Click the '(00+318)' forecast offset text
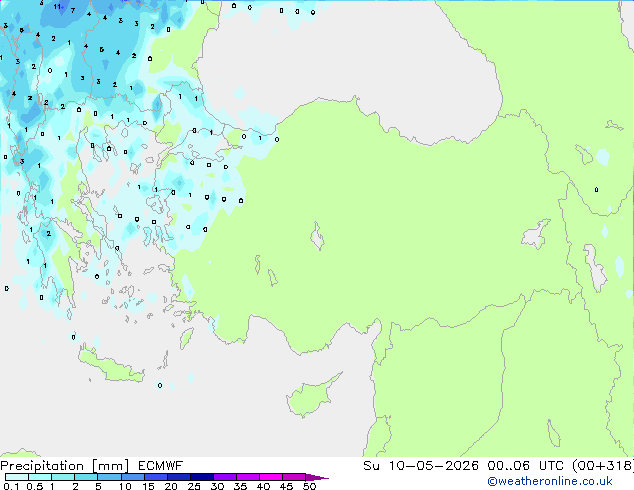Viewport: 634px width, 490px height. (x=603, y=466)
